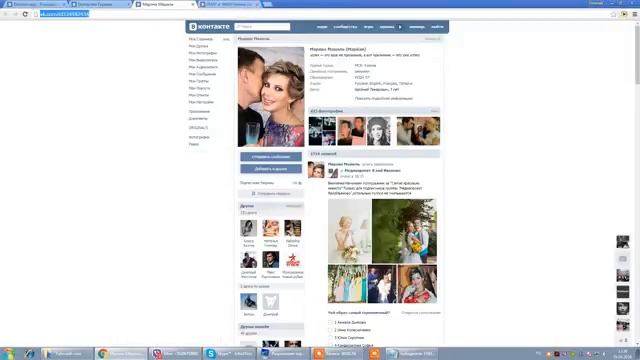The image size is (640, 360).
Task: Open the orange-icon labeled taskbar window
Action: (x=337, y=353)
